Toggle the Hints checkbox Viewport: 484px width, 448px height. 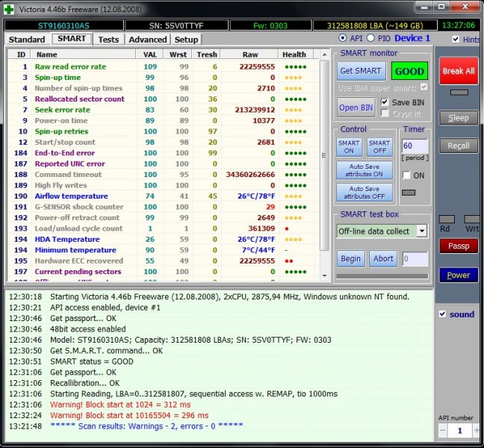456,40
